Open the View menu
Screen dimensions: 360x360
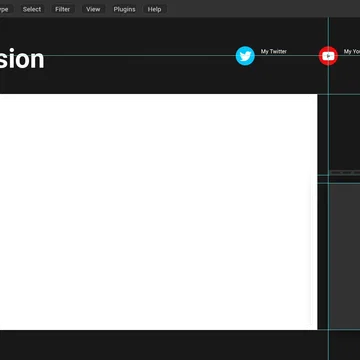[x=93, y=9]
